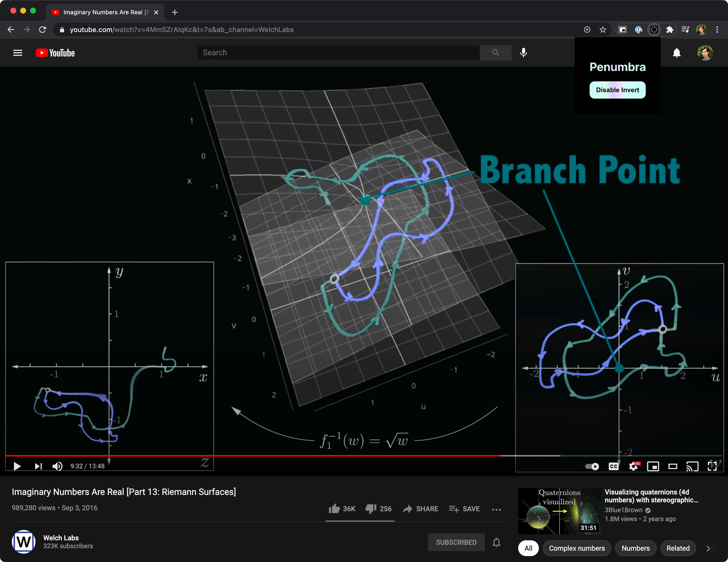The width and height of the screenshot is (728, 562).
Task: Toggle the autoplay switch
Action: pos(592,466)
